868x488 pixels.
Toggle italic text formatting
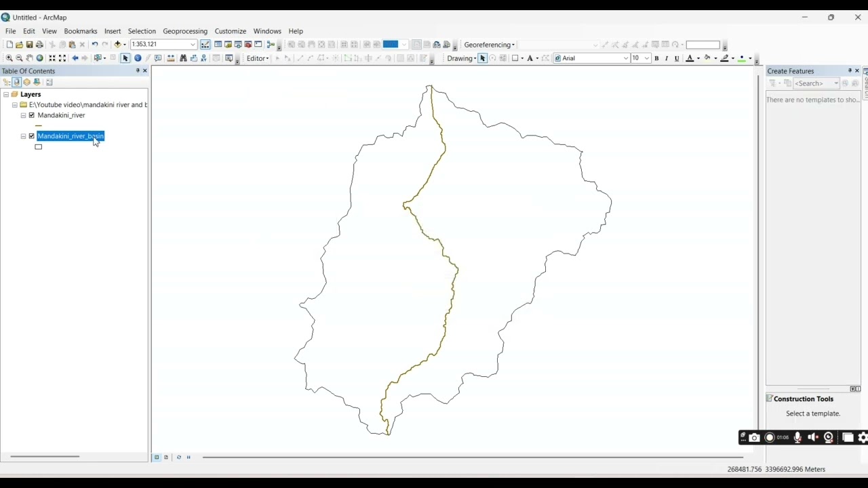tap(667, 58)
